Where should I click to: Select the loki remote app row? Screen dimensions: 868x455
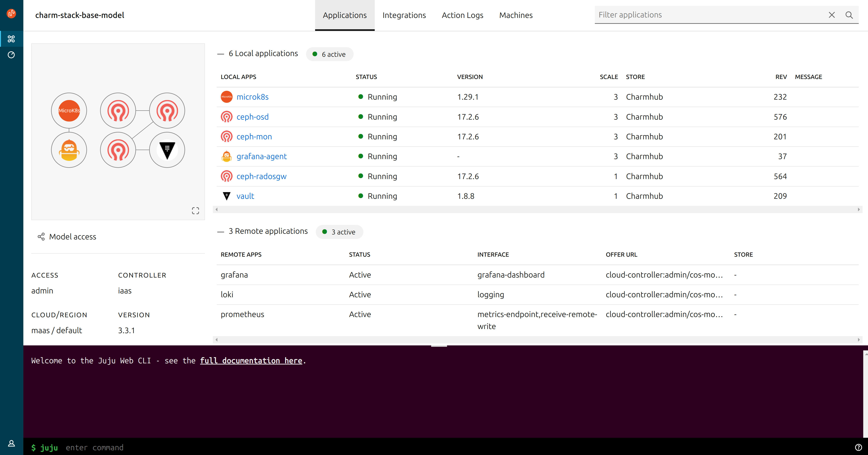click(537, 295)
